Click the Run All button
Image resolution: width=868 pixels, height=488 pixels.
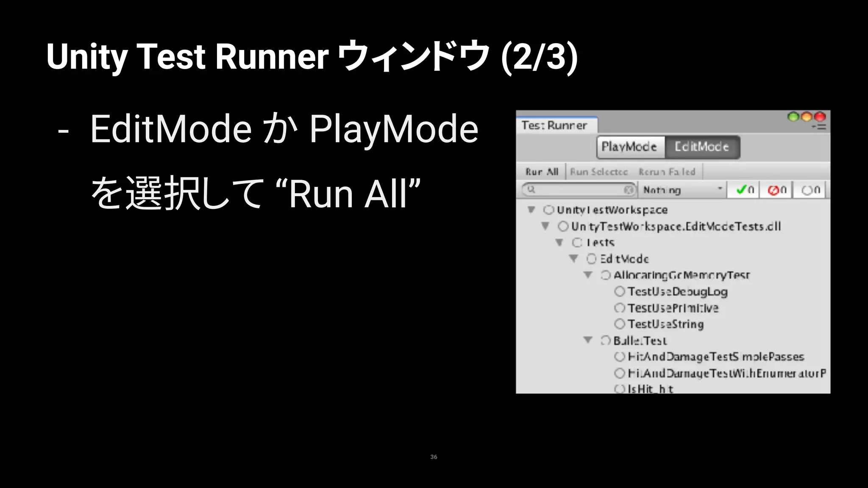[542, 172]
